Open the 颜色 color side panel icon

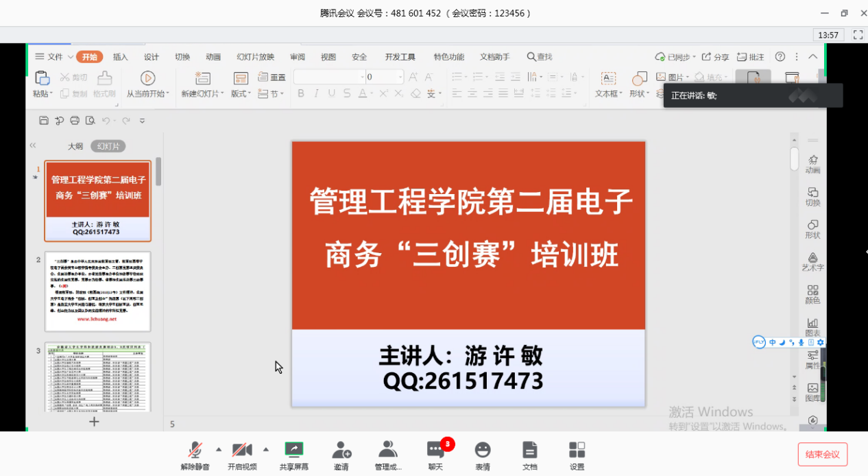point(812,294)
